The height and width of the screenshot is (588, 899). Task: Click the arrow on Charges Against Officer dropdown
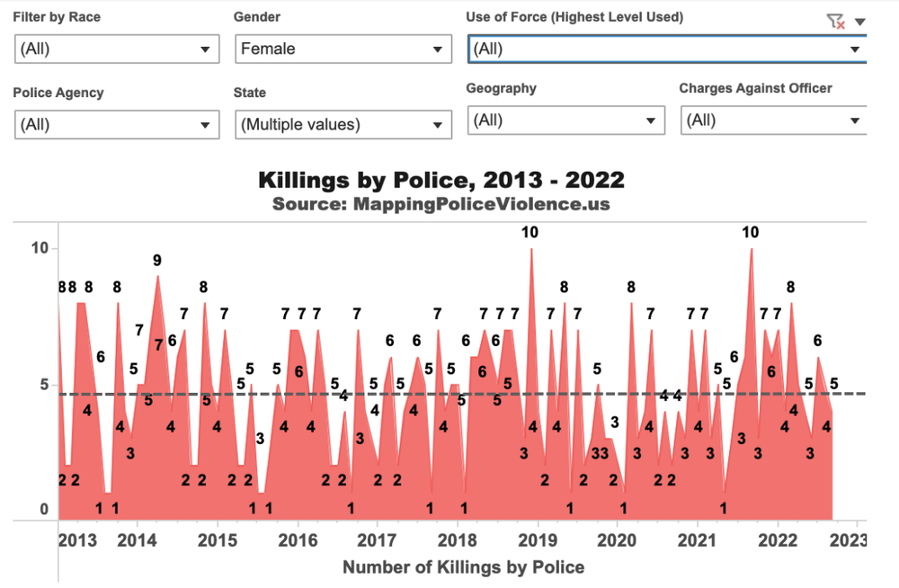(855, 120)
